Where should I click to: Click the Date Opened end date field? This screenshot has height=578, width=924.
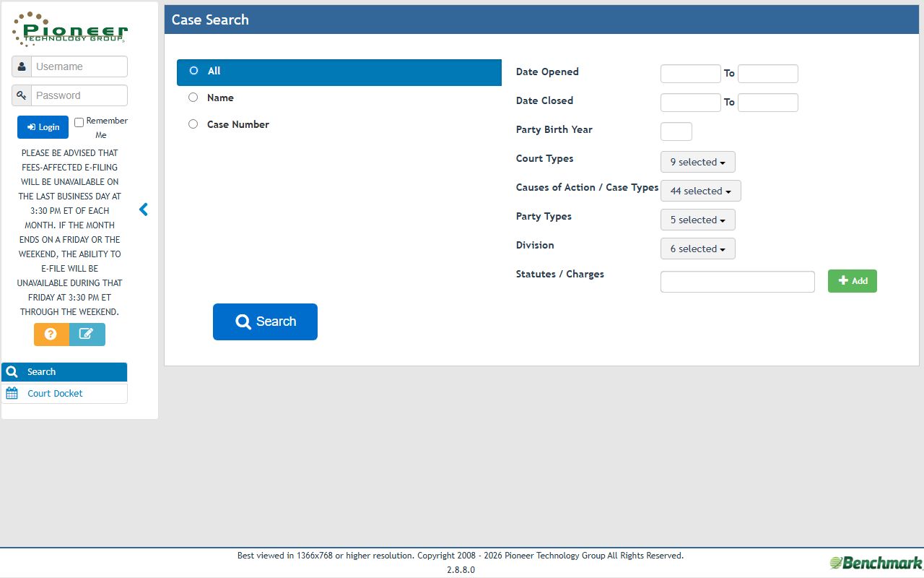pos(768,74)
